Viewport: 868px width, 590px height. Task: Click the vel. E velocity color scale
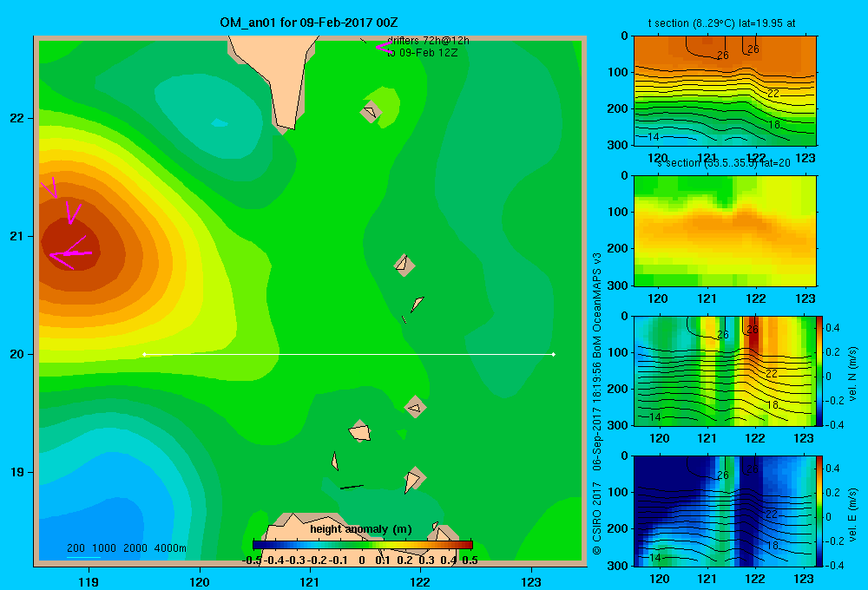click(x=820, y=511)
